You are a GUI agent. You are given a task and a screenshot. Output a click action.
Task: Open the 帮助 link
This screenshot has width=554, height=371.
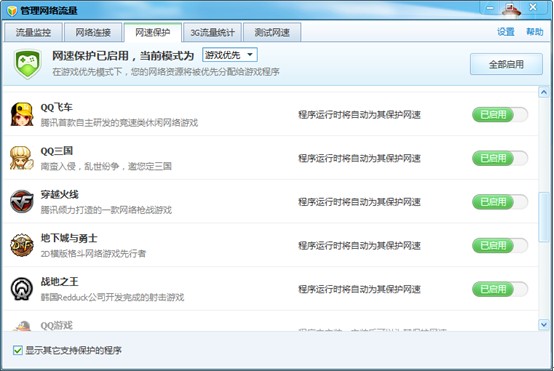click(x=534, y=32)
